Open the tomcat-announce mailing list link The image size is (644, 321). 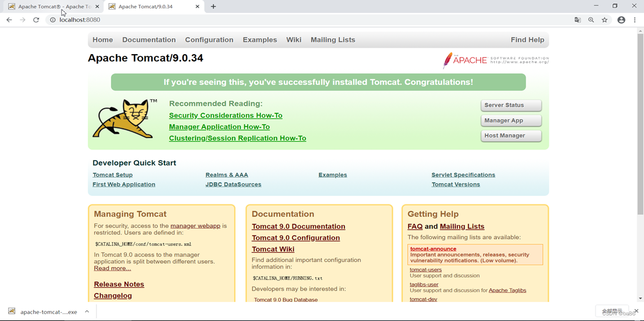pyautogui.click(x=433, y=249)
